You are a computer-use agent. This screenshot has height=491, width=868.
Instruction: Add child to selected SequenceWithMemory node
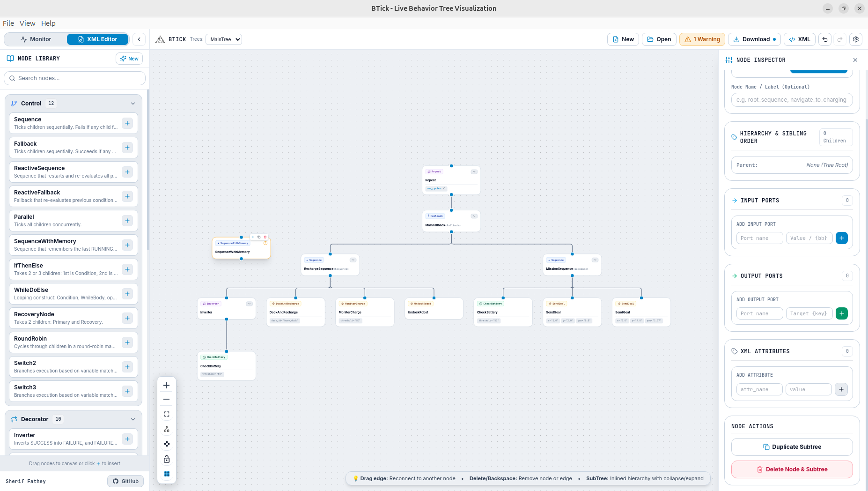(x=253, y=237)
